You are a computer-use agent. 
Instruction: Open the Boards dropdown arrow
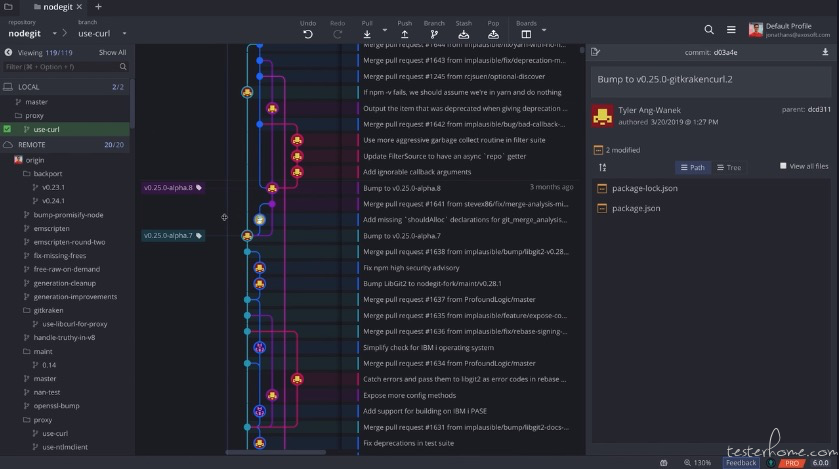(544, 30)
